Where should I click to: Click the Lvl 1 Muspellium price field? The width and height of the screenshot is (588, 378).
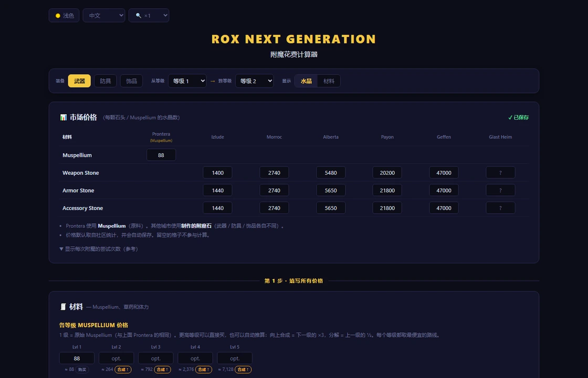point(77,358)
